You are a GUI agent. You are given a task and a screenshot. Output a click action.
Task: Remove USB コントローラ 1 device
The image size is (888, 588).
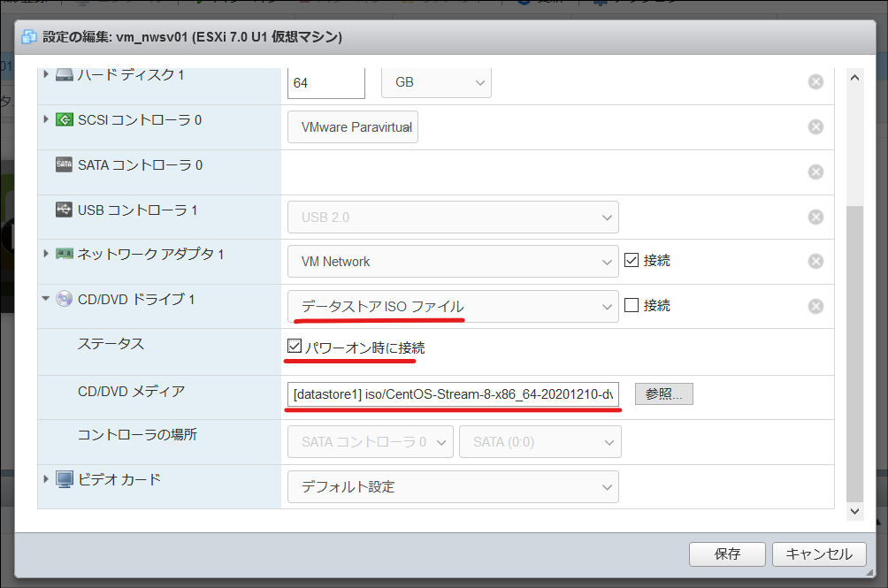(815, 217)
